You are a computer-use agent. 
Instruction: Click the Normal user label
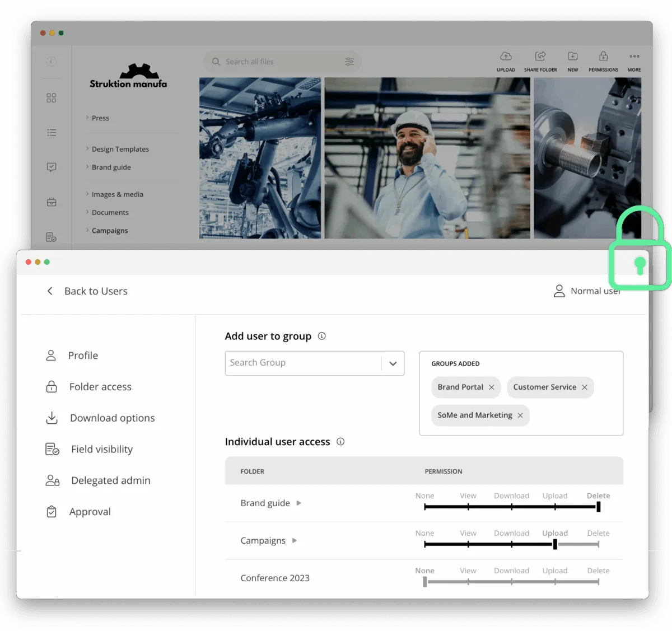pos(595,291)
